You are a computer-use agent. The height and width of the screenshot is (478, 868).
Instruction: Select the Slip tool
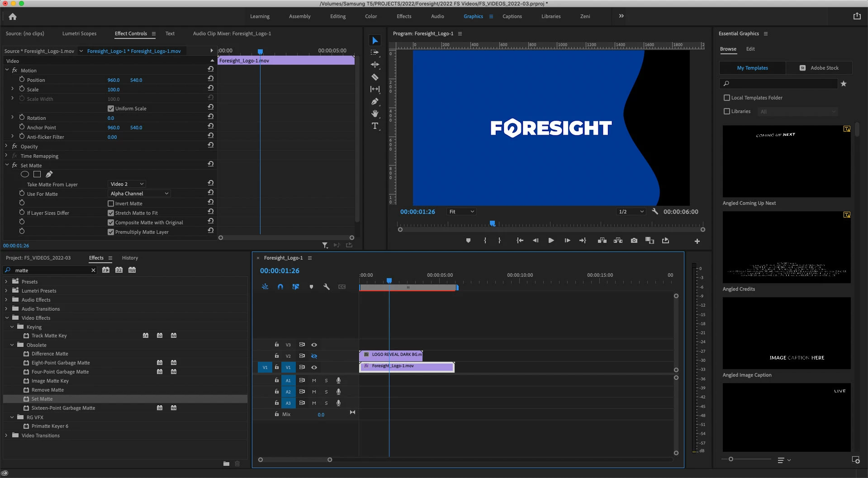click(x=375, y=89)
